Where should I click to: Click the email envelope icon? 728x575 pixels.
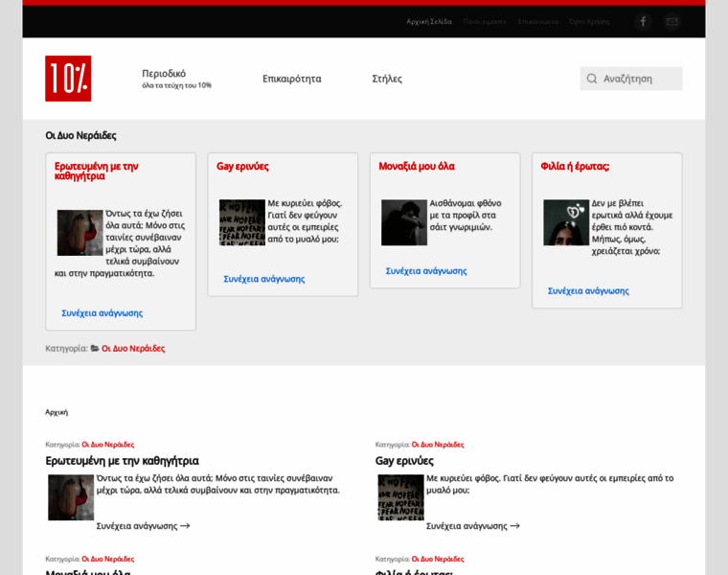pos(672,21)
